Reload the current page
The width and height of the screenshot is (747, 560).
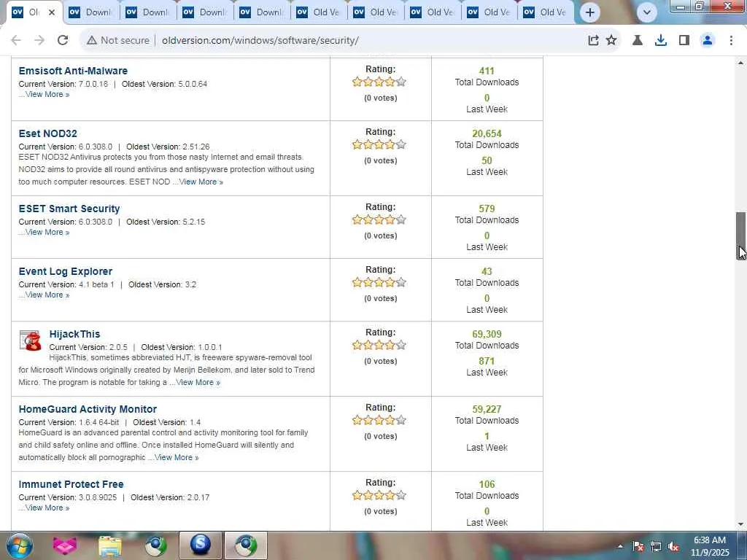coord(63,41)
